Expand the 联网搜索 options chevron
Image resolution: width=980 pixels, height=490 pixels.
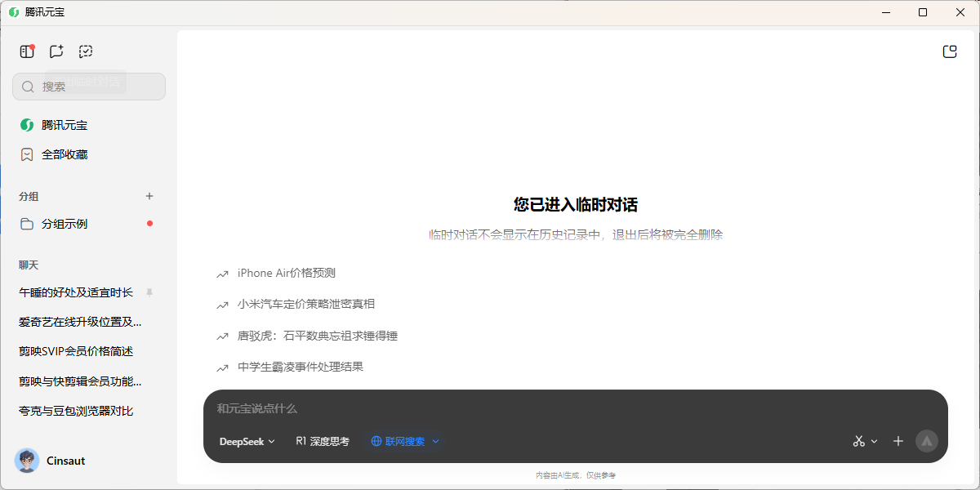click(x=435, y=441)
